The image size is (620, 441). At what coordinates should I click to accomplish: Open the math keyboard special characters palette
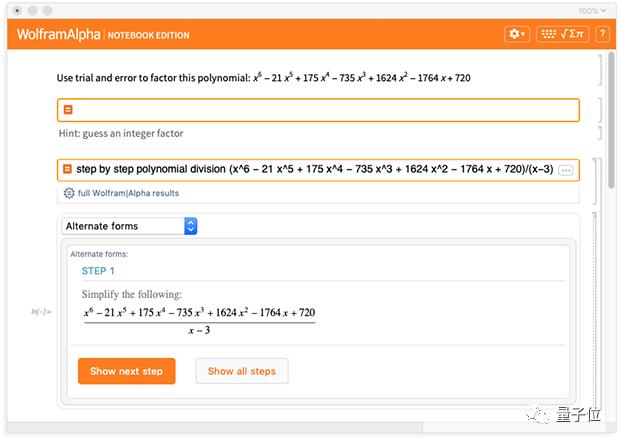coord(562,34)
